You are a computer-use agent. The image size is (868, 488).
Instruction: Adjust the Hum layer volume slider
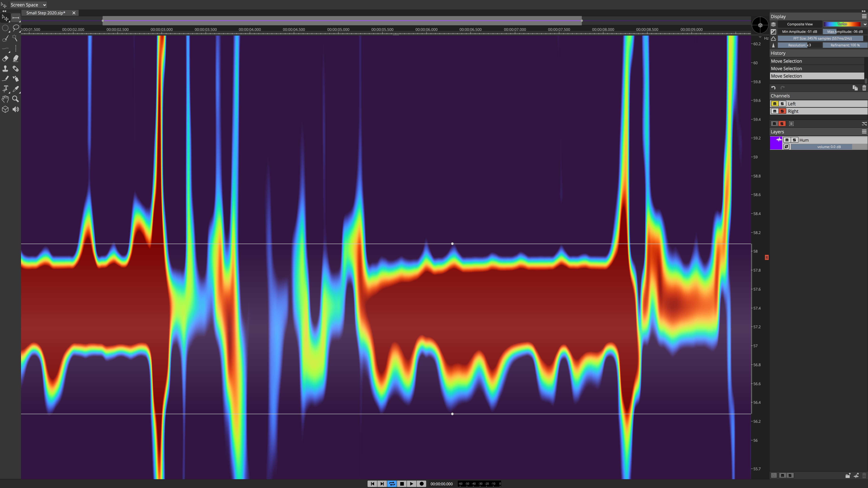point(828,147)
